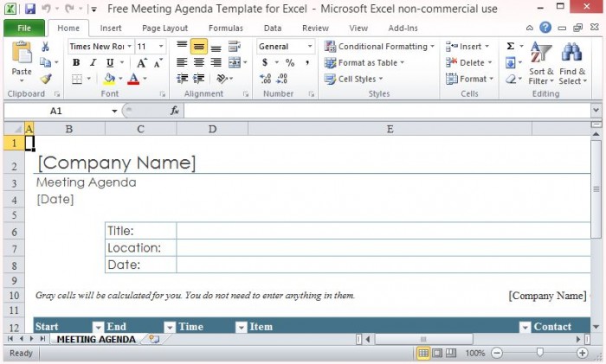Toggle Middle Align button
Screen dimensions: 606x364
198,47
